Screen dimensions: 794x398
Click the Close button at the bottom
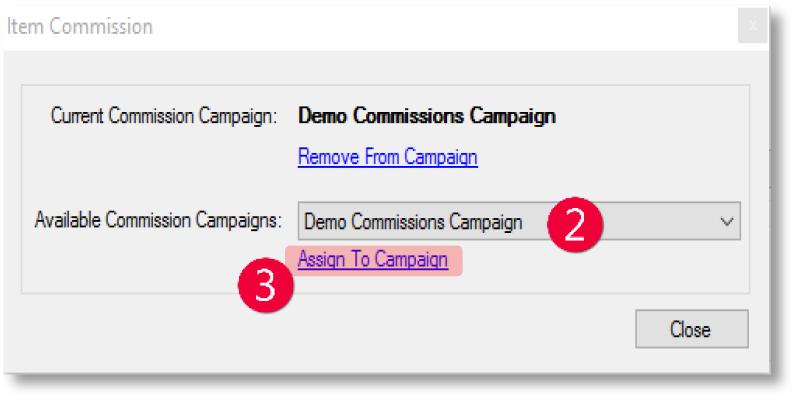coord(692,329)
